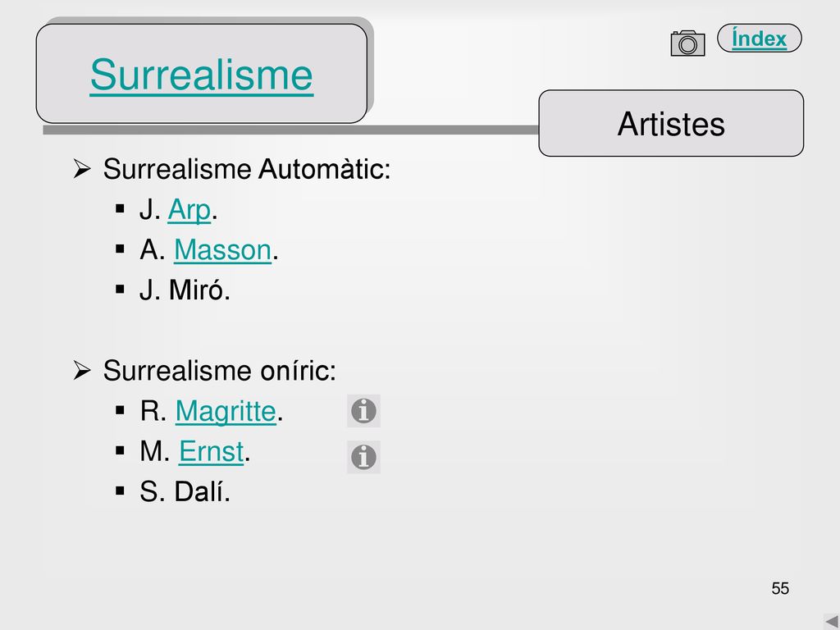Click the back arrow in the bottom corner

(x=832, y=622)
